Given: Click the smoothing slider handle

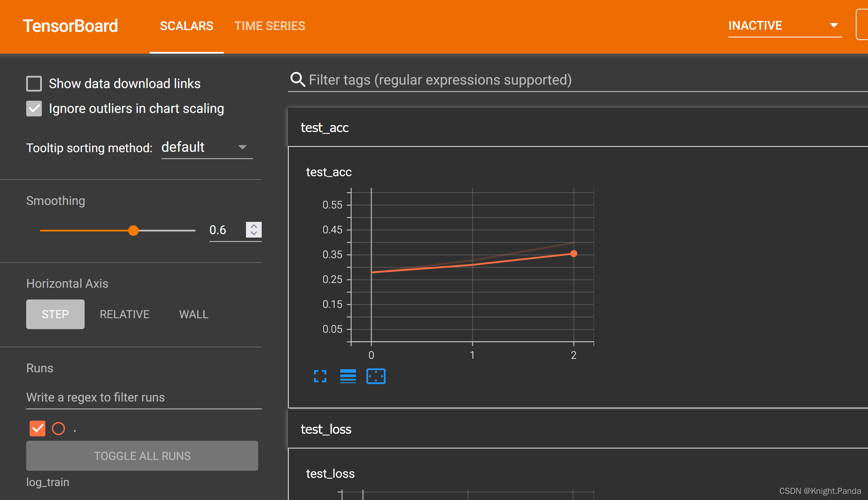Looking at the screenshot, I should click(x=133, y=231).
